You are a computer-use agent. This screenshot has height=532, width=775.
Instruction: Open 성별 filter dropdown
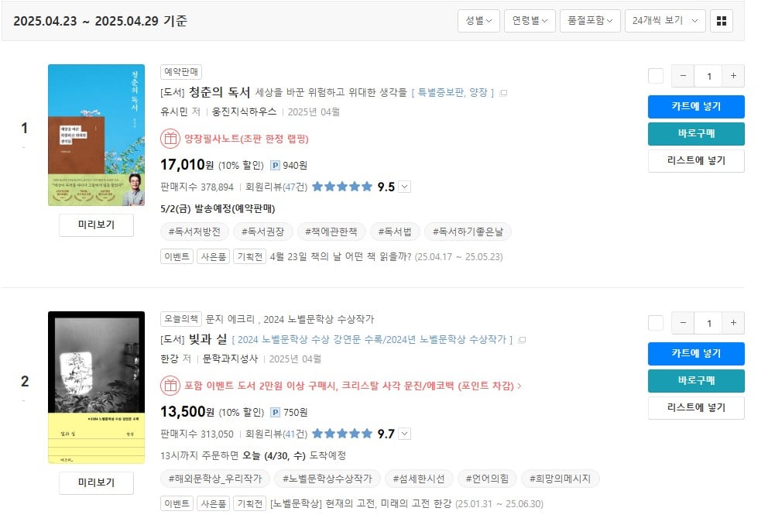point(478,21)
